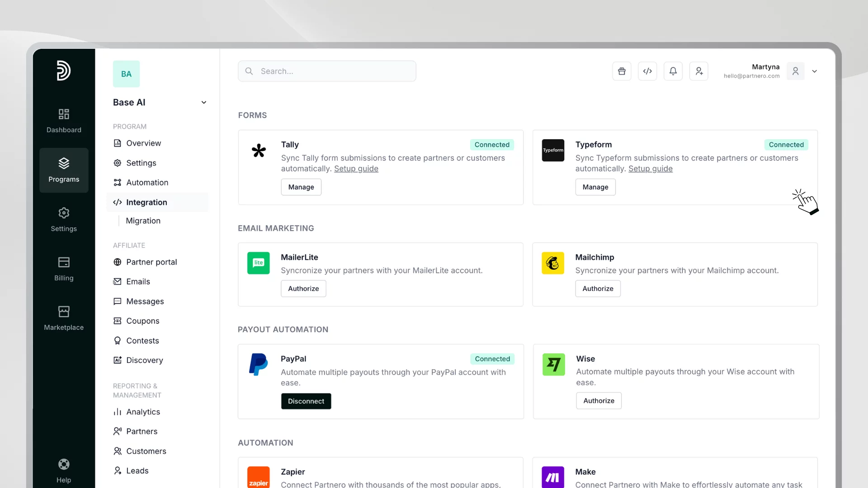Disconnect the PayPal integration
868x488 pixels.
click(x=306, y=401)
